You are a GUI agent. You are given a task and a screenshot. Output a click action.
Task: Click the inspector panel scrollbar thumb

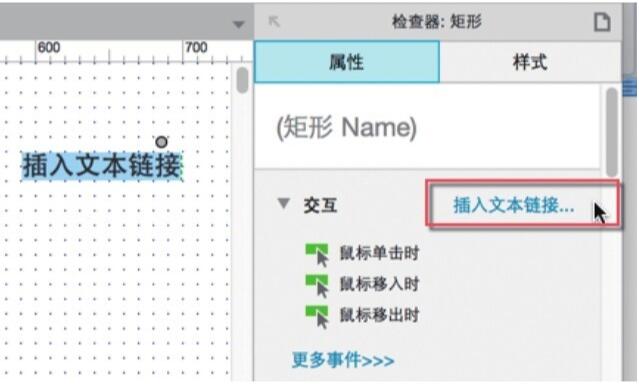[612, 132]
